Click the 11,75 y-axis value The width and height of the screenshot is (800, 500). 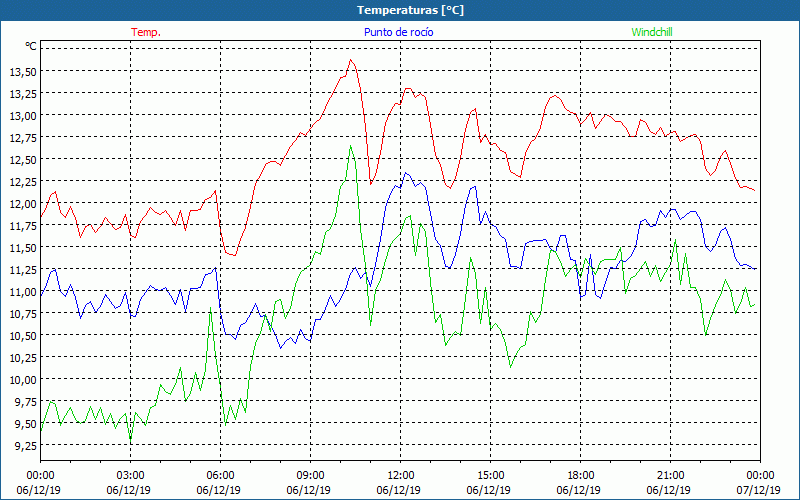pos(23,226)
